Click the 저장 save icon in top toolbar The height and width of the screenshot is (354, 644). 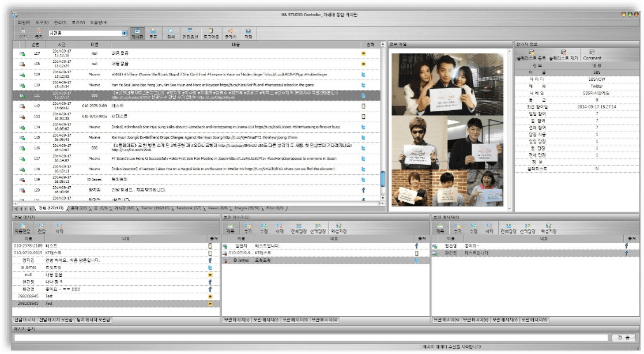point(248,33)
